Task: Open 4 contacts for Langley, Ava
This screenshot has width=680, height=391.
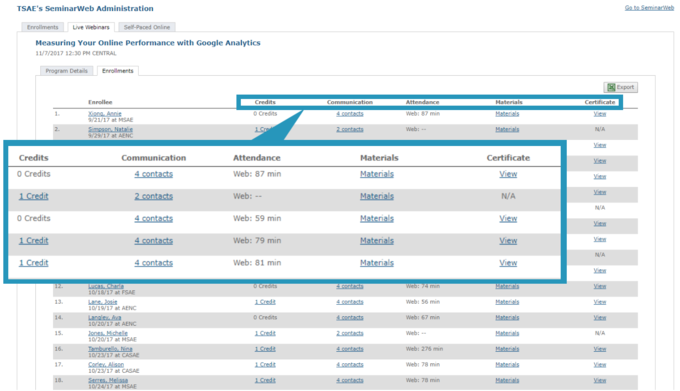Action: [350, 317]
